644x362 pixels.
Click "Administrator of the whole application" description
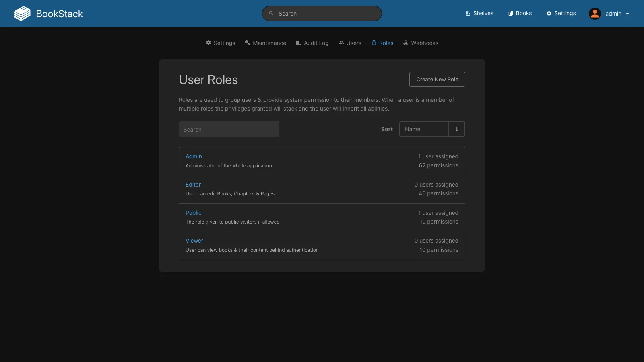point(229,166)
